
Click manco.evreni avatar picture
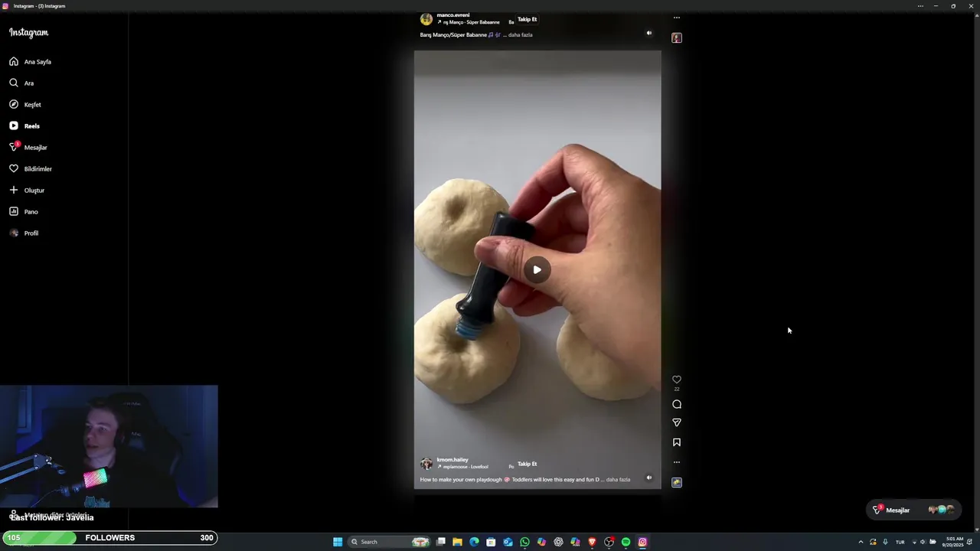[x=426, y=19]
